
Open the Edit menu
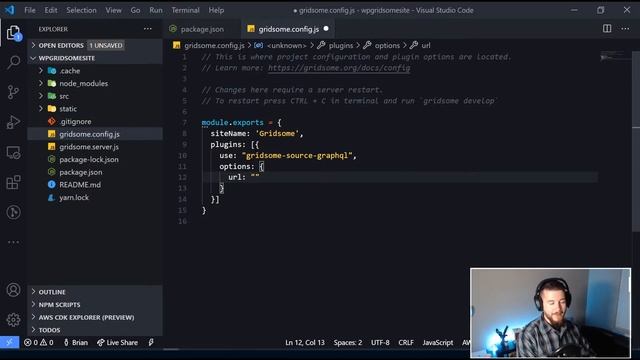pos(51,10)
